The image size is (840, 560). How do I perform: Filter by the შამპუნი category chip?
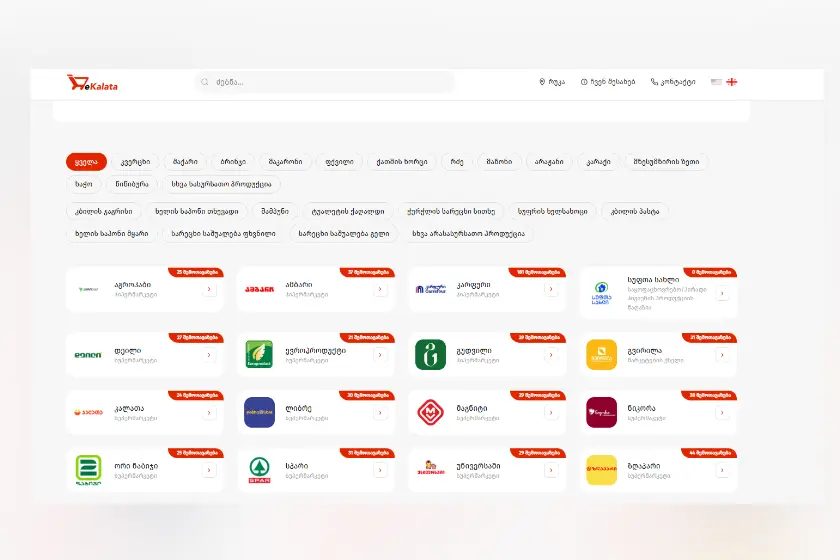(275, 212)
